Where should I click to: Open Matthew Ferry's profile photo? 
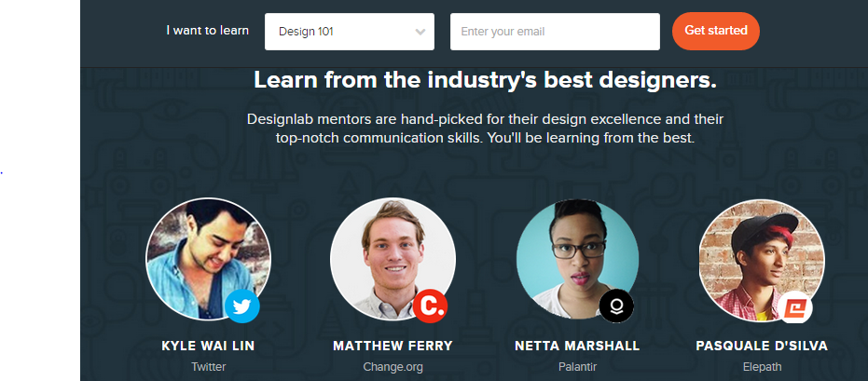coord(393,258)
